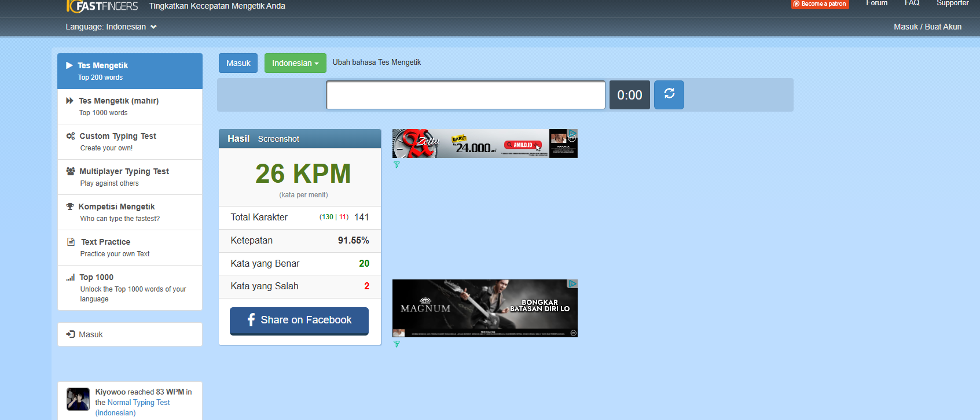Image resolution: width=980 pixels, height=420 pixels.
Task: Open Custom Typing Test menu item
Action: (x=130, y=142)
